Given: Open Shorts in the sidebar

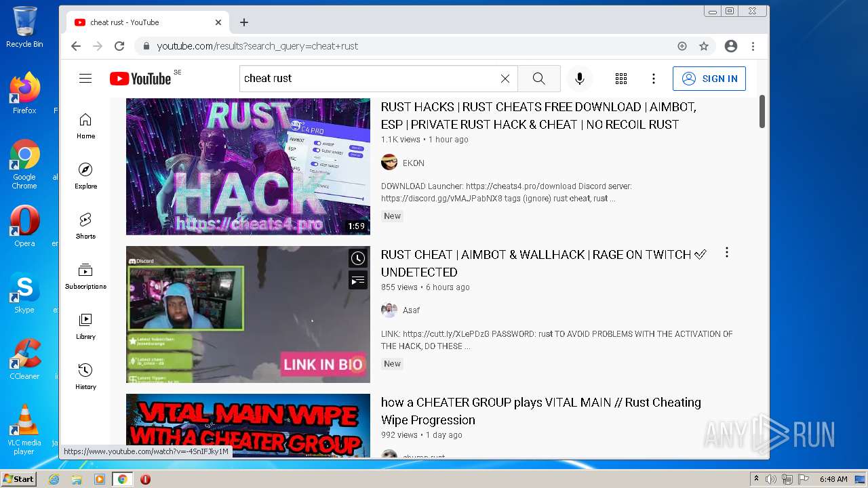Looking at the screenshot, I should pos(85,226).
